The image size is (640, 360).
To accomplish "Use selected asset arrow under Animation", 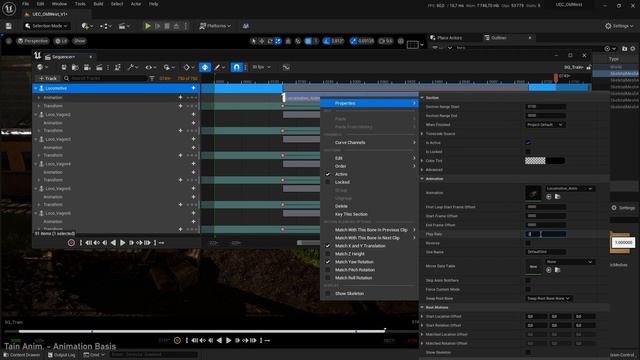I will pyautogui.click(x=549, y=197).
